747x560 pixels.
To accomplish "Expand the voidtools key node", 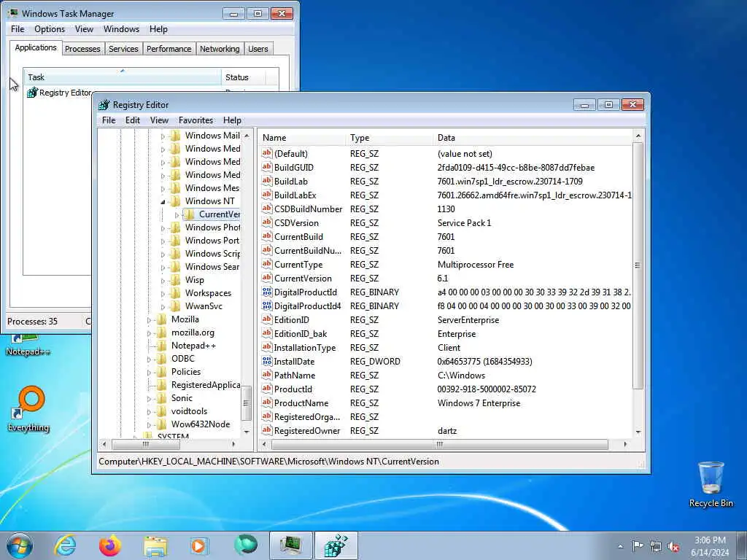I will (149, 411).
